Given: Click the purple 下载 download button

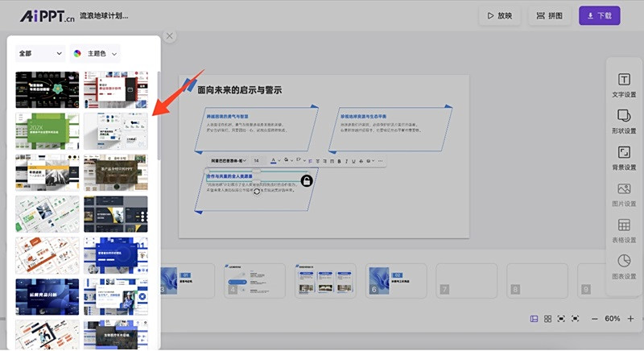Looking at the screenshot, I should tap(599, 15).
